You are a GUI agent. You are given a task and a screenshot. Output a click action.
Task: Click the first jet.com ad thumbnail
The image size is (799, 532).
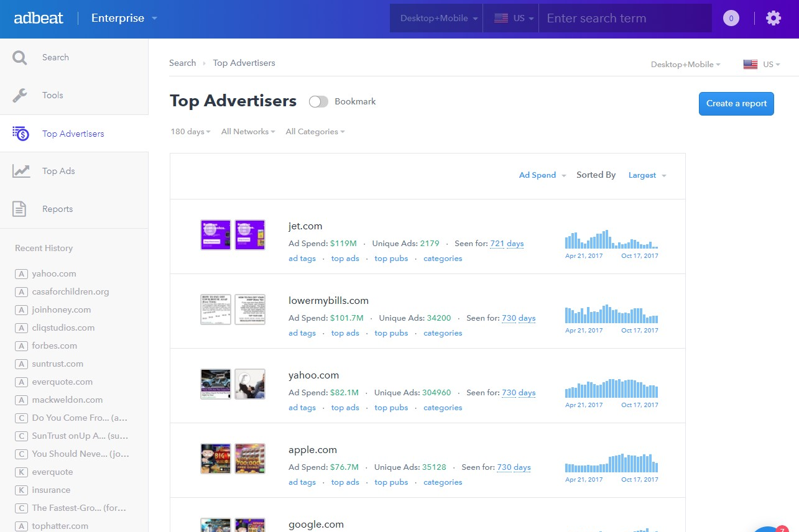[216, 235]
